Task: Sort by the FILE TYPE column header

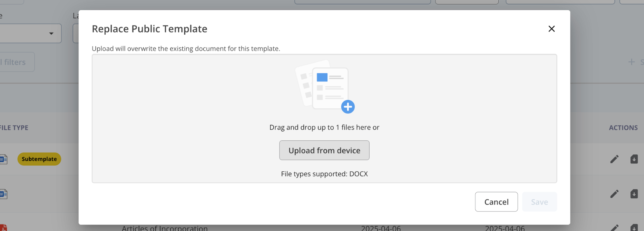Action: (x=14, y=128)
